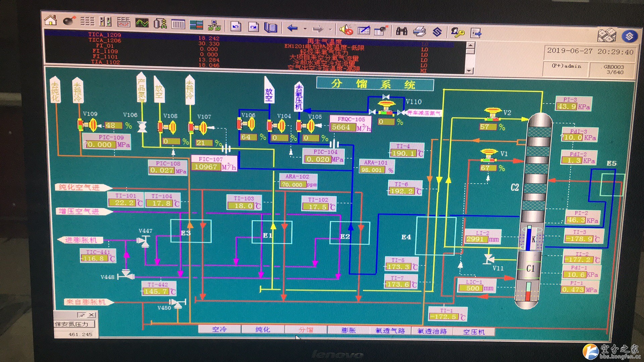The height and width of the screenshot is (362, 644).
Task: Open the process flow diagram tank icon
Action: click(x=160, y=23)
